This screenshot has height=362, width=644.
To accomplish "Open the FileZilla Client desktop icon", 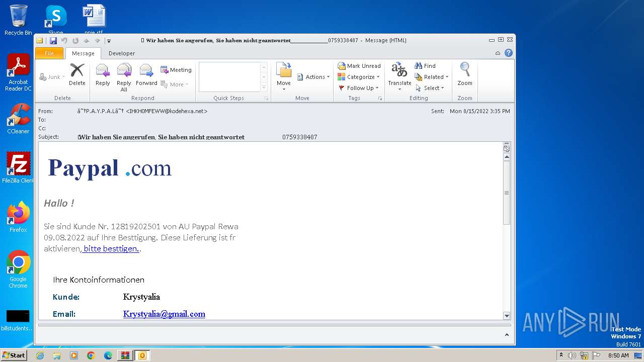I will (18, 168).
